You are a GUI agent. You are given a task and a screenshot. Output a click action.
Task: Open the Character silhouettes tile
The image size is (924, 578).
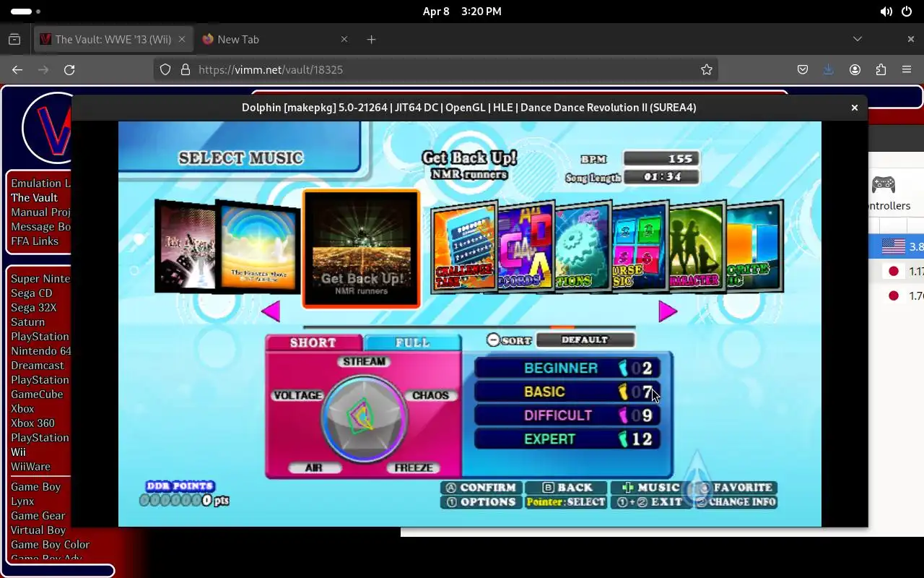[696, 246]
